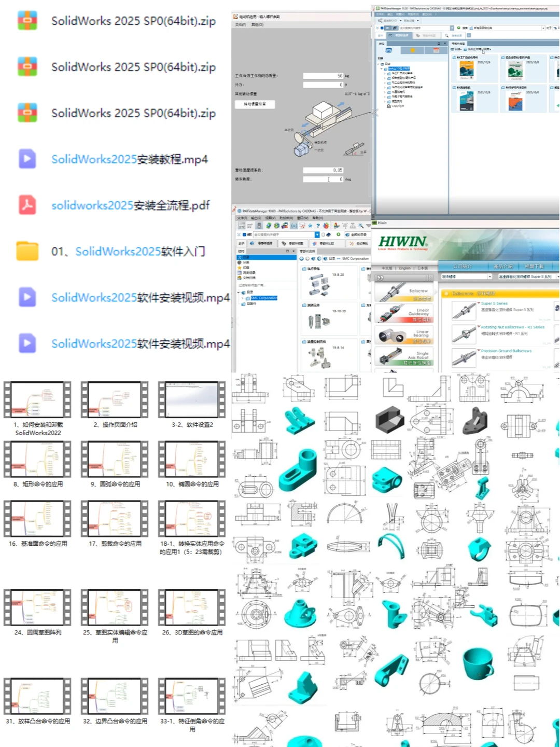Toggle ABC checkbox in PARTdataManager 11 search bar

(x=382, y=28)
